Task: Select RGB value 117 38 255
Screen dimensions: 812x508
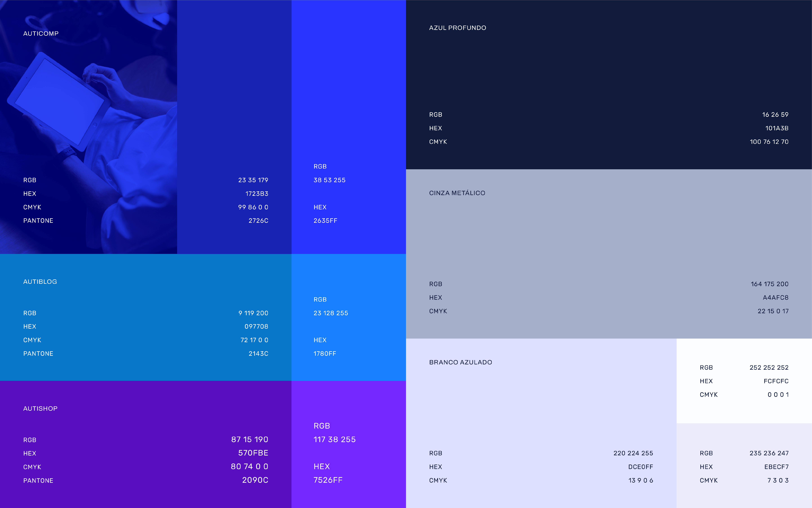Action: (x=334, y=439)
